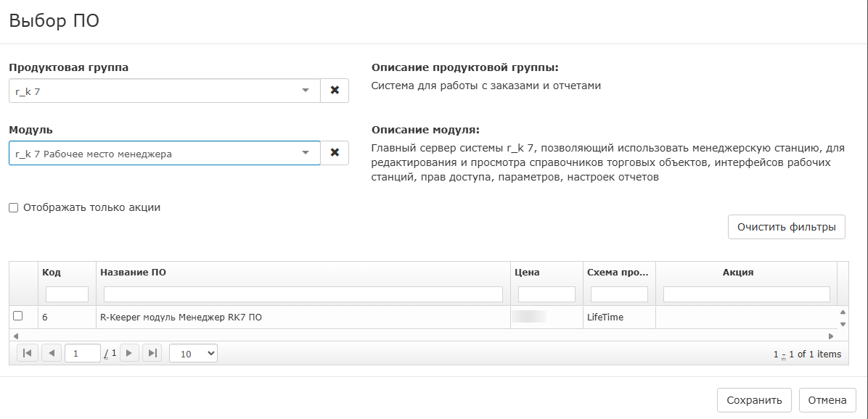Clear the Модуль selection with X icon
Image resolution: width=868 pixels, height=419 pixels.
tap(335, 153)
